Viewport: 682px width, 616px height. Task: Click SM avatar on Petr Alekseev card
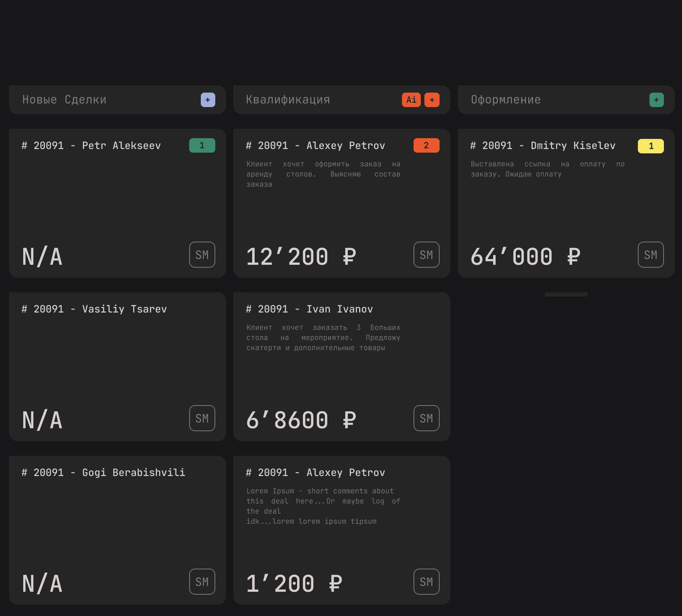coord(202,255)
